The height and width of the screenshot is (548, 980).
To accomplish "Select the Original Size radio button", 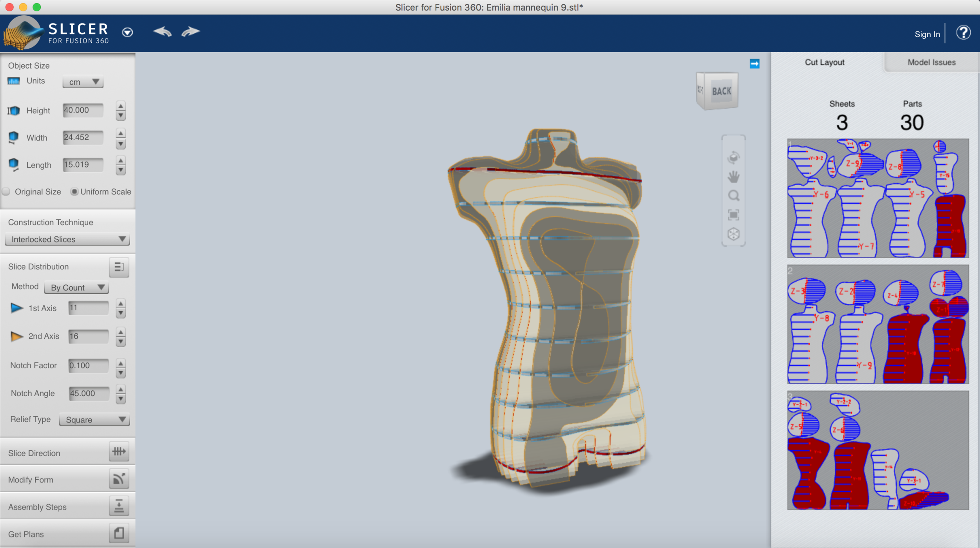I will point(6,191).
